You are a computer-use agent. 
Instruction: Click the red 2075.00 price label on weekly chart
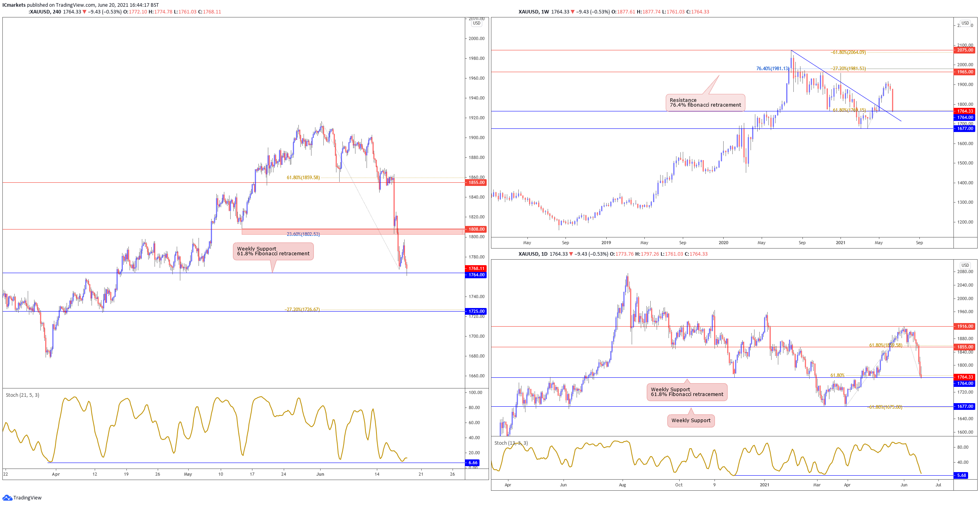point(965,50)
